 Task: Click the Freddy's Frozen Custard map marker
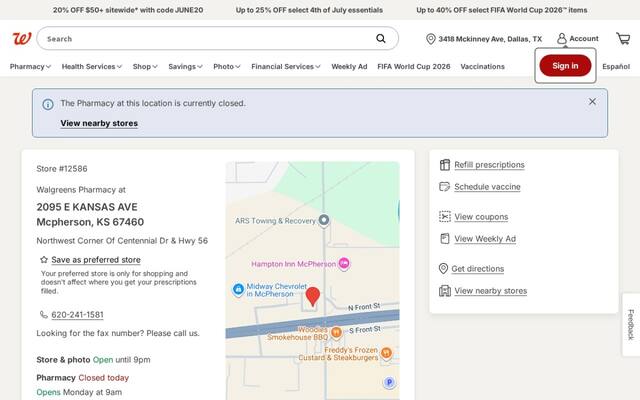click(386, 353)
